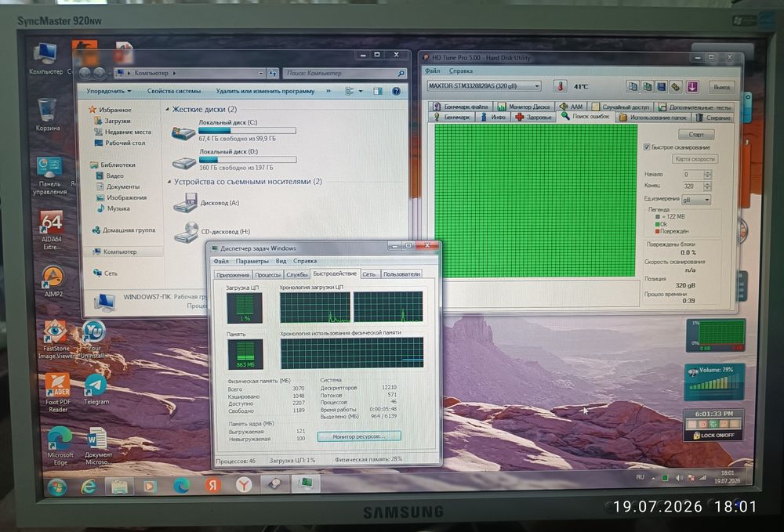Switch to the Инфо tab in HD Tune
This screenshot has height=532, width=784.
point(493,117)
